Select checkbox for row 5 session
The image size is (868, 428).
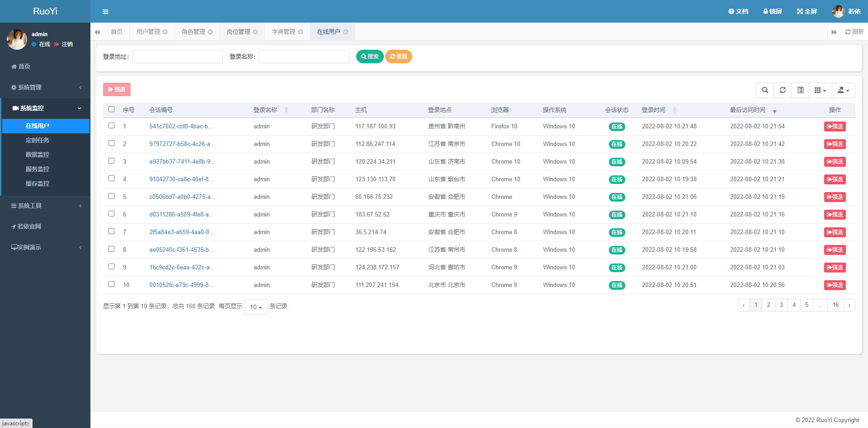coord(112,196)
